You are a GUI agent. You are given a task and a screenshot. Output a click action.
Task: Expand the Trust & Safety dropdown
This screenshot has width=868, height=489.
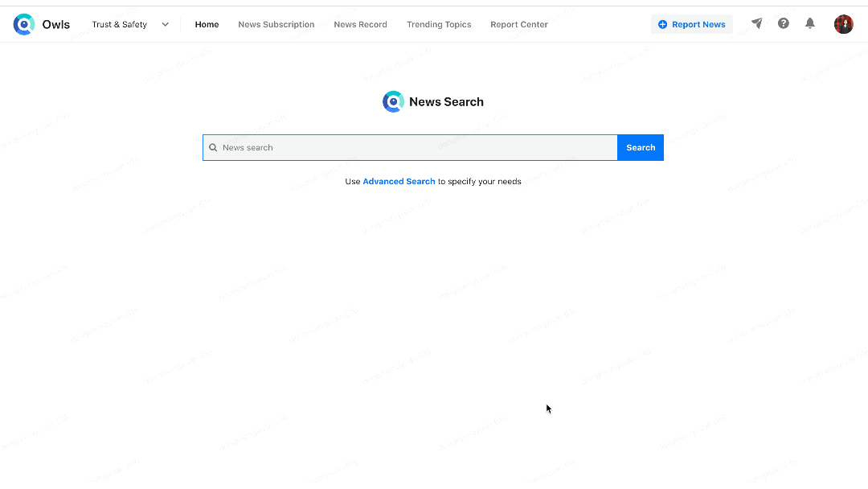(131, 24)
